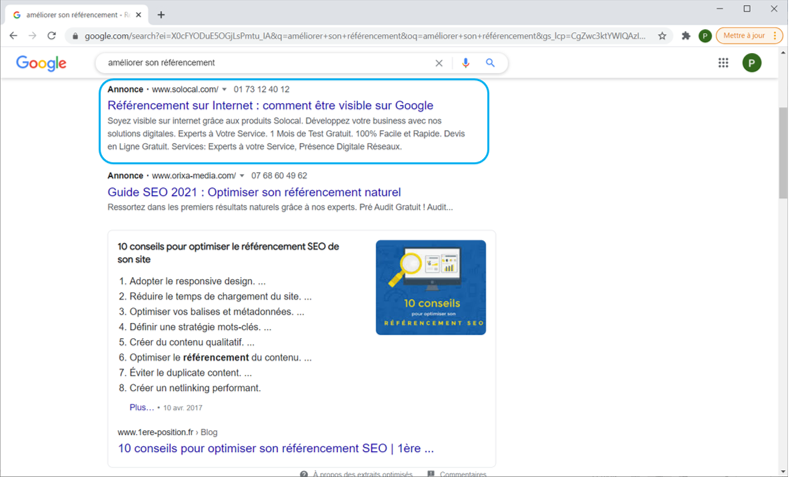
Task: Click the Chrome three-dot menu icon
Action: [775, 36]
